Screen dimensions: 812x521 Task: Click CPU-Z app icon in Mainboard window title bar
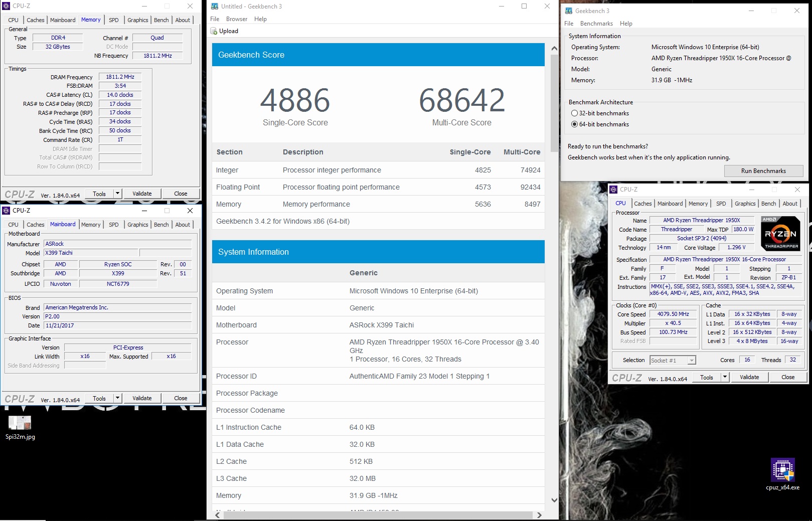tap(7, 211)
